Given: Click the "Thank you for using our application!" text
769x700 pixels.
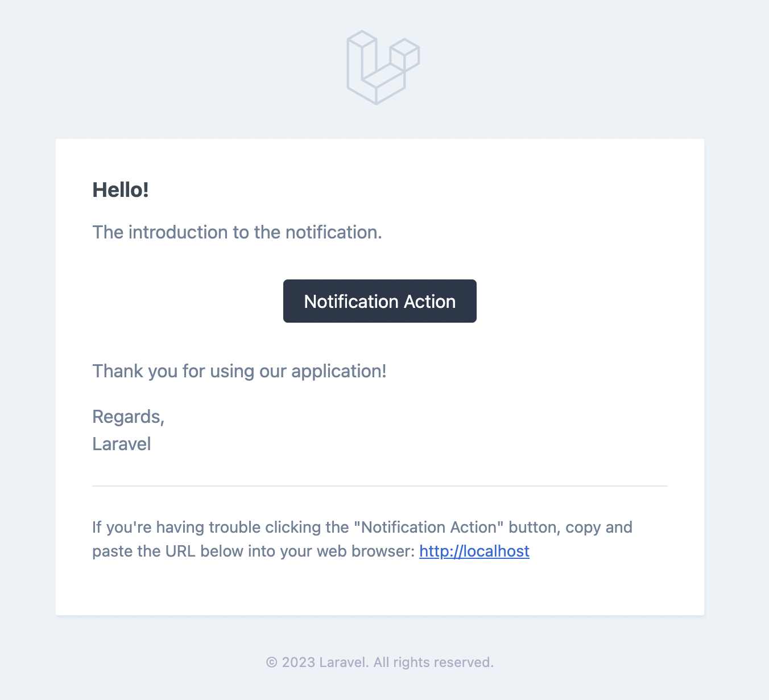Looking at the screenshot, I should tap(239, 371).
